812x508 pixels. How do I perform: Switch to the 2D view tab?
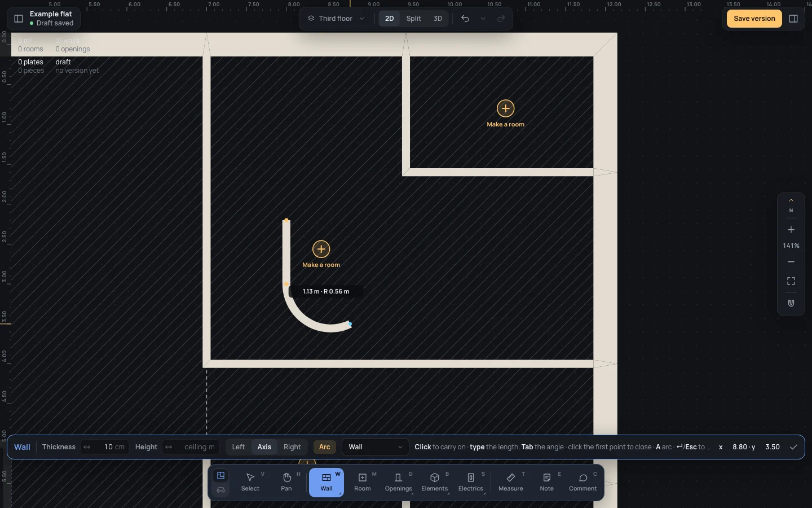tap(390, 19)
